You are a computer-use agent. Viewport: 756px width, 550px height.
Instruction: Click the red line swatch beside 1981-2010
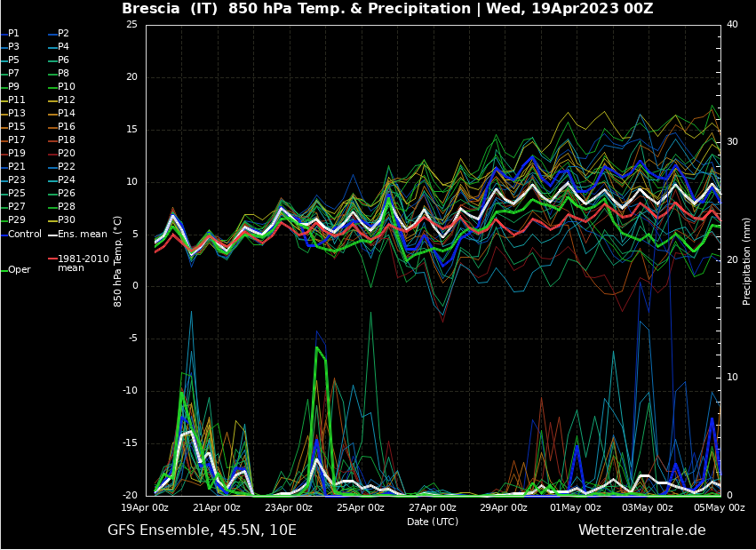click(x=52, y=259)
